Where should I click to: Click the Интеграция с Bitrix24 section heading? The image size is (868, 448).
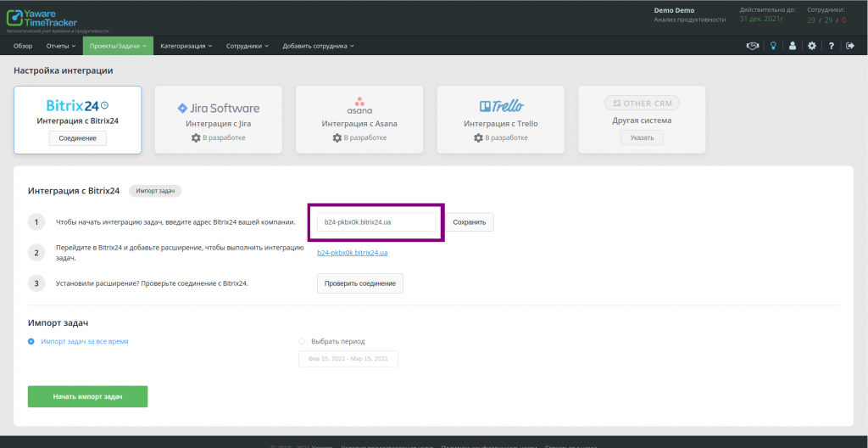point(74,191)
